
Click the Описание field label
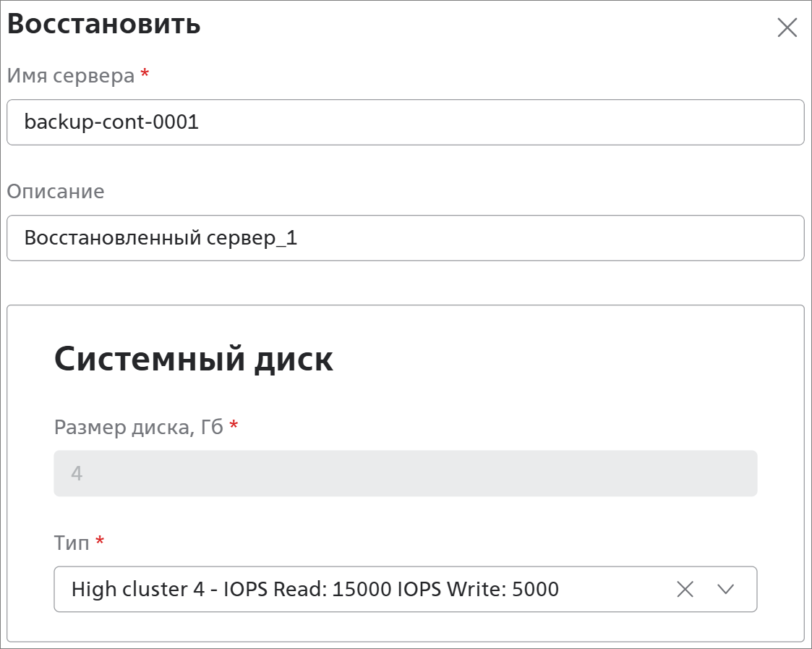[56, 191]
